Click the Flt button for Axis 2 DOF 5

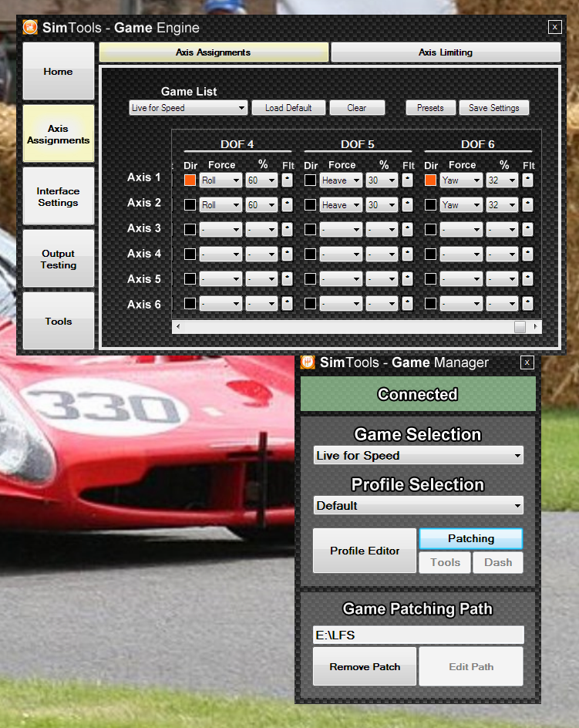click(x=408, y=205)
